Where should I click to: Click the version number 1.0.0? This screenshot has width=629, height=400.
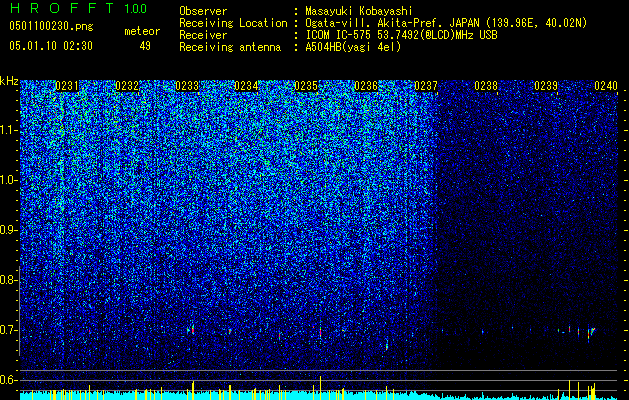[135, 9]
